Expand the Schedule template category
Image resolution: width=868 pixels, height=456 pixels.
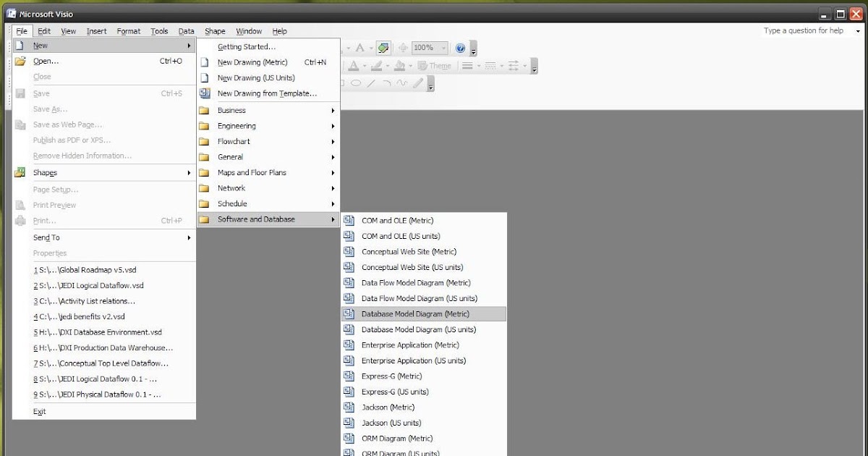pyautogui.click(x=268, y=204)
